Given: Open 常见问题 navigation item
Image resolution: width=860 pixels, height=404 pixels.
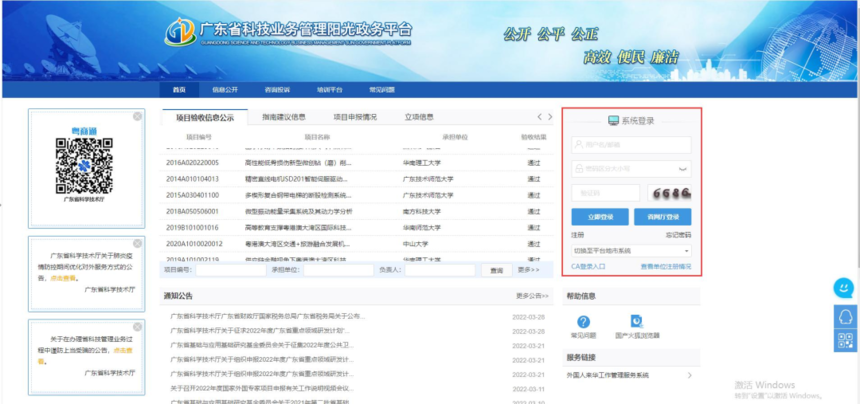Looking at the screenshot, I should pos(382,90).
